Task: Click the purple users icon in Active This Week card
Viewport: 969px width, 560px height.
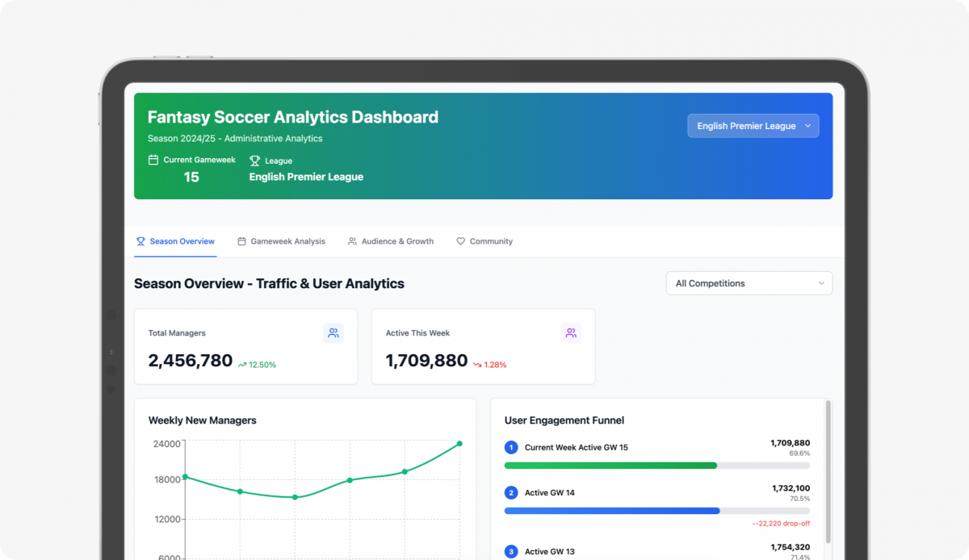Action: [x=571, y=333]
